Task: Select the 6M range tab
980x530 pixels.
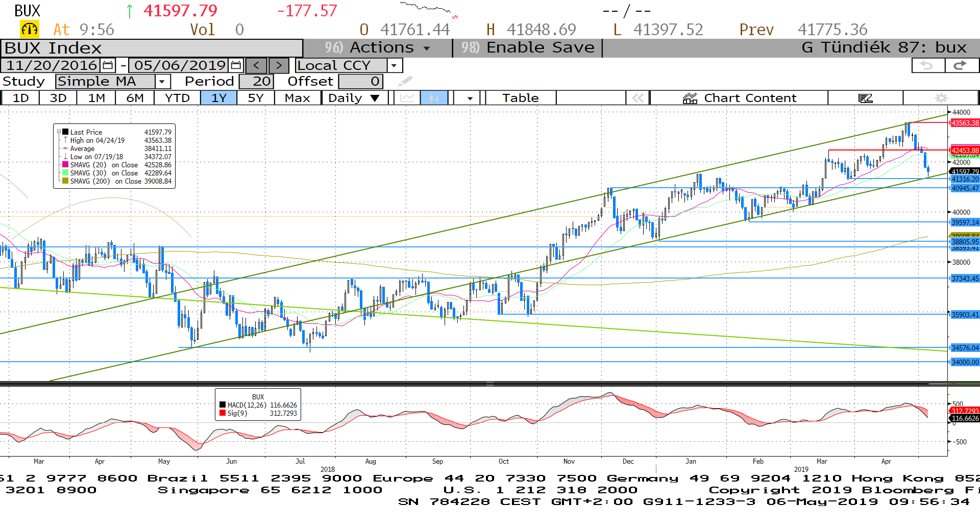Action: click(135, 98)
